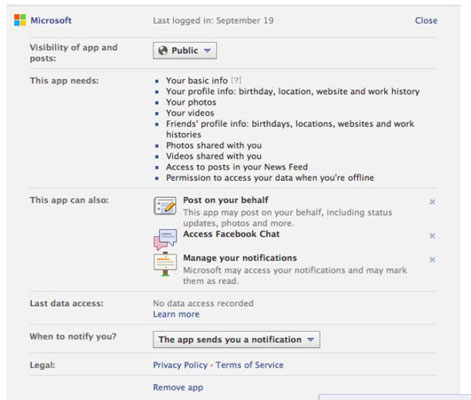Click the 'This app needs:' label
The image size is (471, 400).
coord(64,81)
